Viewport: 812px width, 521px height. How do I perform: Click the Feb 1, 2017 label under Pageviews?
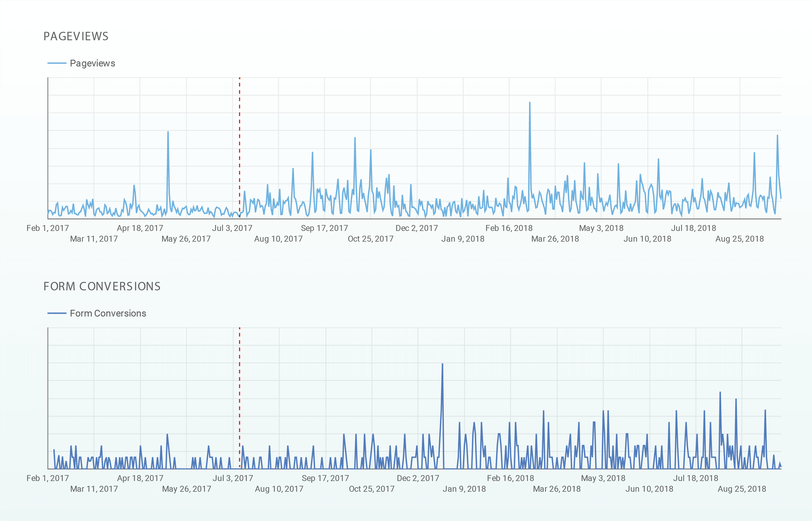click(x=48, y=228)
